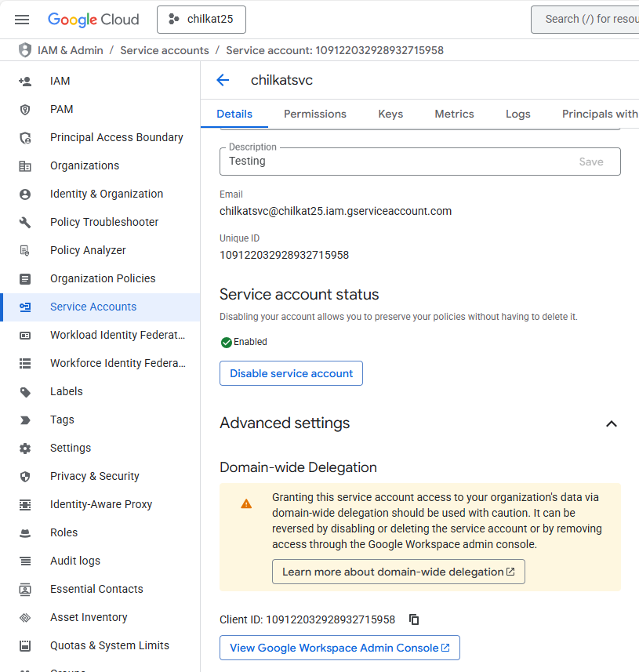The height and width of the screenshot is (672, 639).
Task: Open View Google Workspace Admin Console
Action: pyautogui.click(x=339, y=648)
